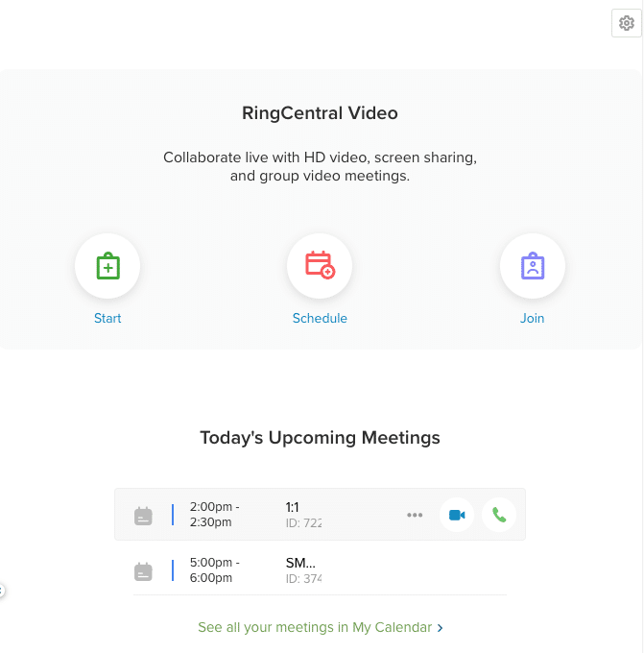Image resolution: width=644 pixels, height=653 pixels.
Task: Dial into the 1:1 meeting by phone
Action: click(x=499, y=515)
